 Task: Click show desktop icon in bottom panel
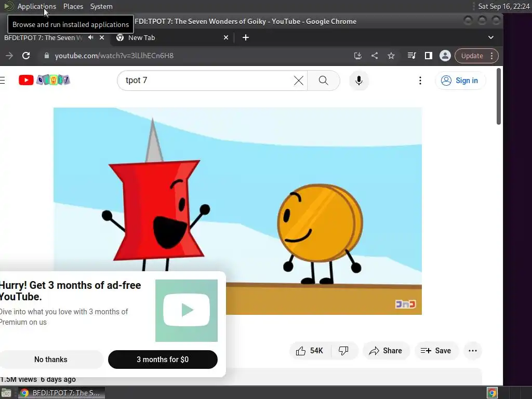click(6, 393)
